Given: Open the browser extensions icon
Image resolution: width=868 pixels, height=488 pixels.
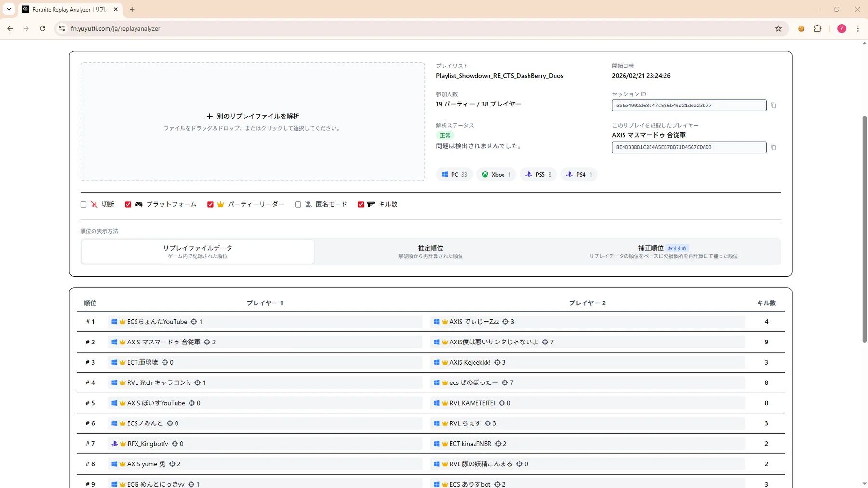Looking at the screenshot, I should point(818,28).
